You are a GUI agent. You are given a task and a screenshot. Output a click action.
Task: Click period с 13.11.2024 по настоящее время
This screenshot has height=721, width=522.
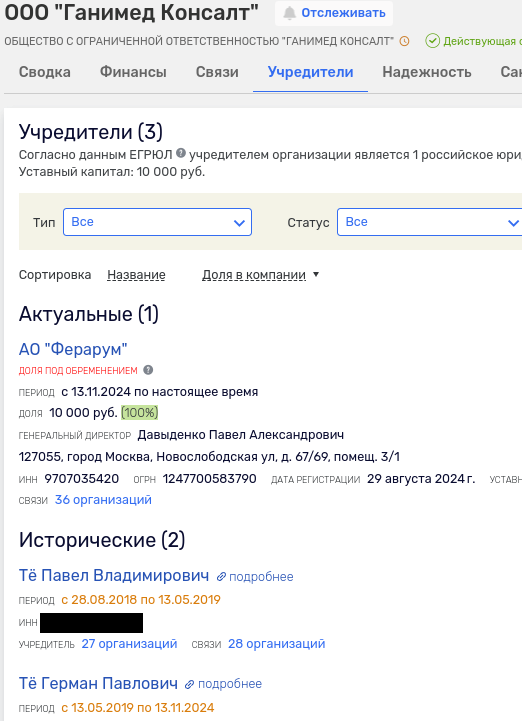(x=160, y=392)
